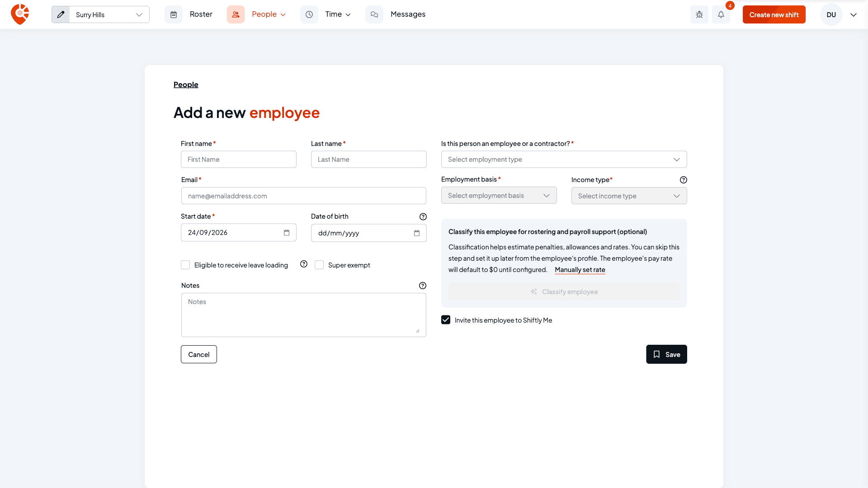
Task: Click the Messages chat bubble icon
Action: [374, 14]
